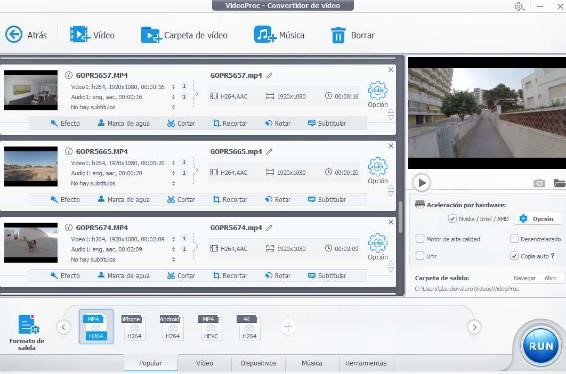566x374 pixels.
Task: Show previous output formats with left chevron
Action: click(x=64, y=327)
